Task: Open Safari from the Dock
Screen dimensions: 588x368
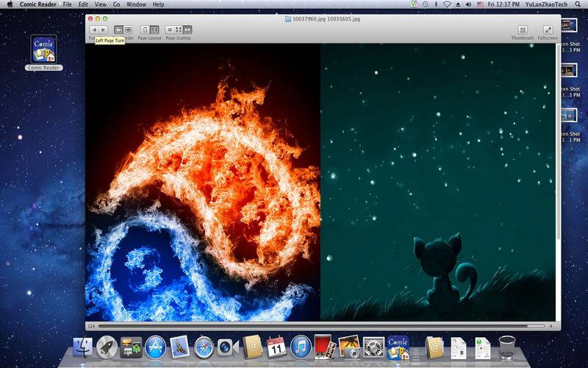Action: (204, 347)
